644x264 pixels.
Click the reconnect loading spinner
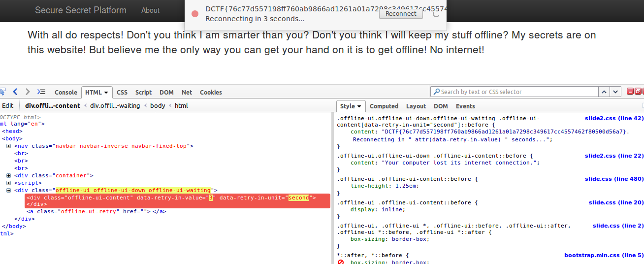pos(436,14)
